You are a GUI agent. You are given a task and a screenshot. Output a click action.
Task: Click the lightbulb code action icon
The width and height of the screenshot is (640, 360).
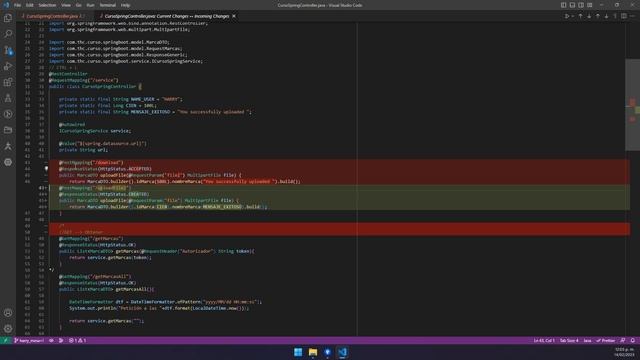click(x=46, y=169)
